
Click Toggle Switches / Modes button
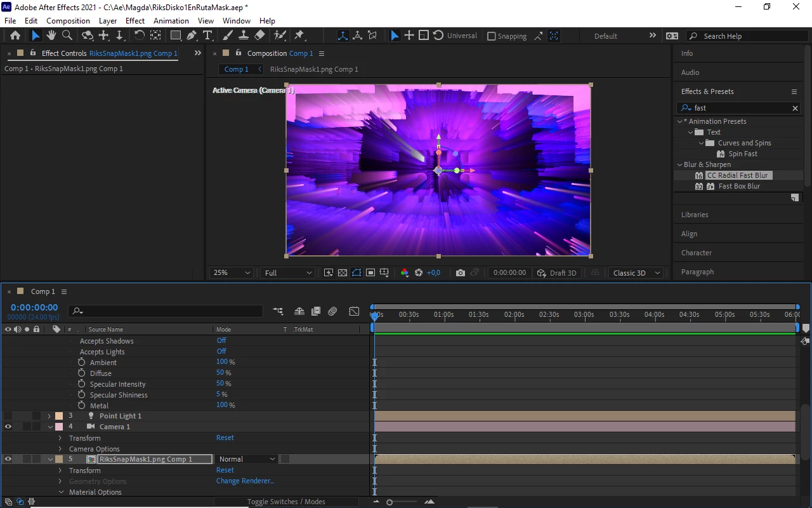[x=286, y=502]
